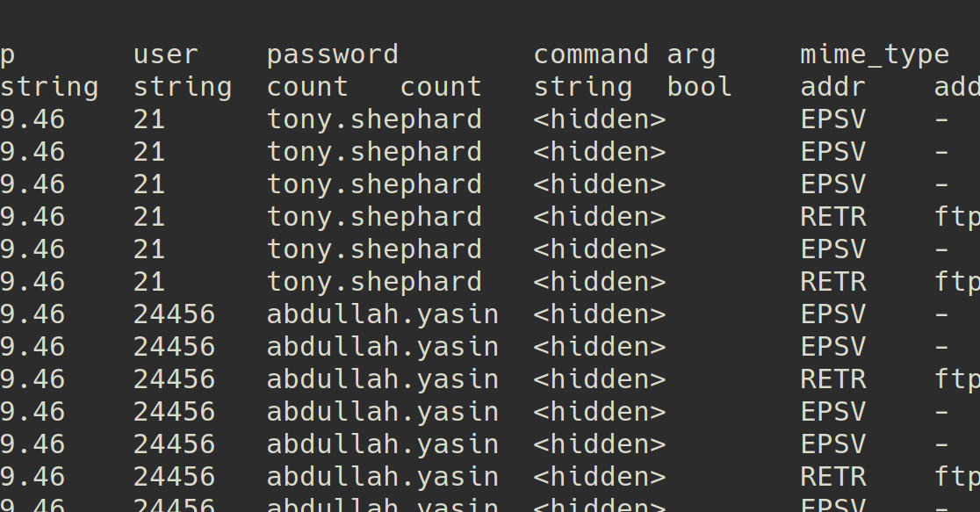
Task: Click "addr" directly beneath mime_type header
Action: (832, 87)
